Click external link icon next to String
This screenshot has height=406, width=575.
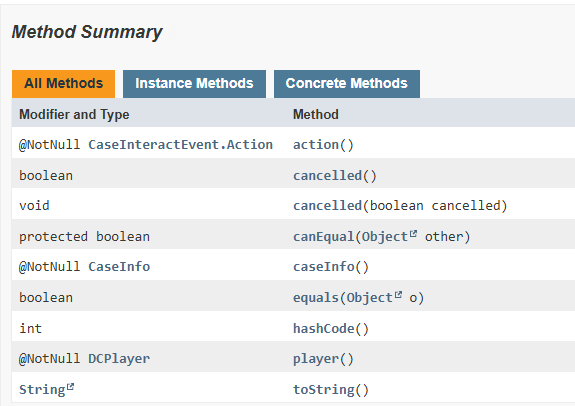point(70,387)
